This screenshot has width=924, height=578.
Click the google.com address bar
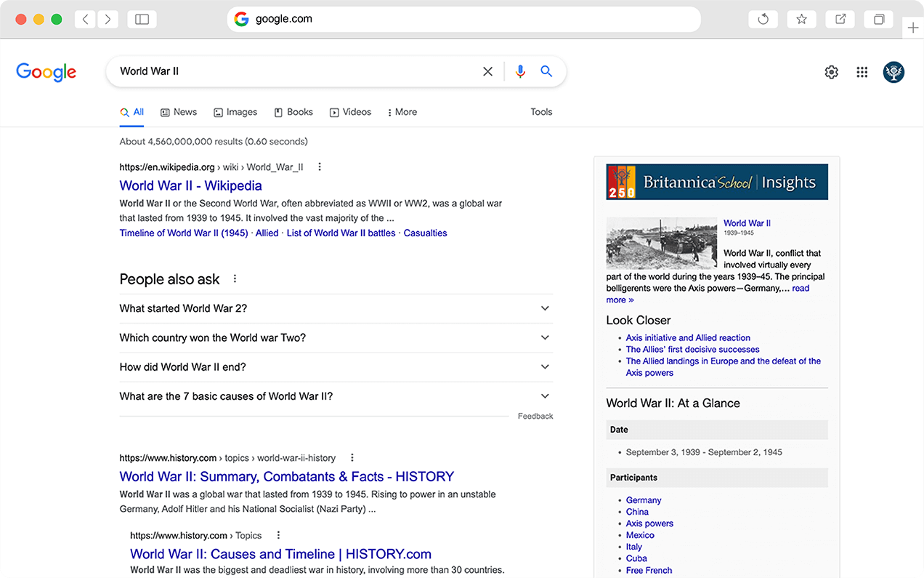(x=464, y=20)
